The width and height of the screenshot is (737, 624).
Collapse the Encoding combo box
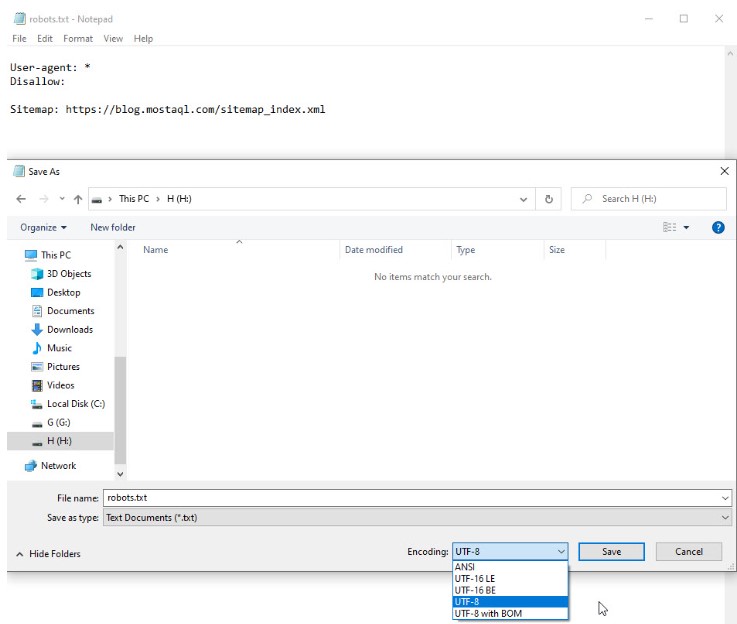pos(510,552)
